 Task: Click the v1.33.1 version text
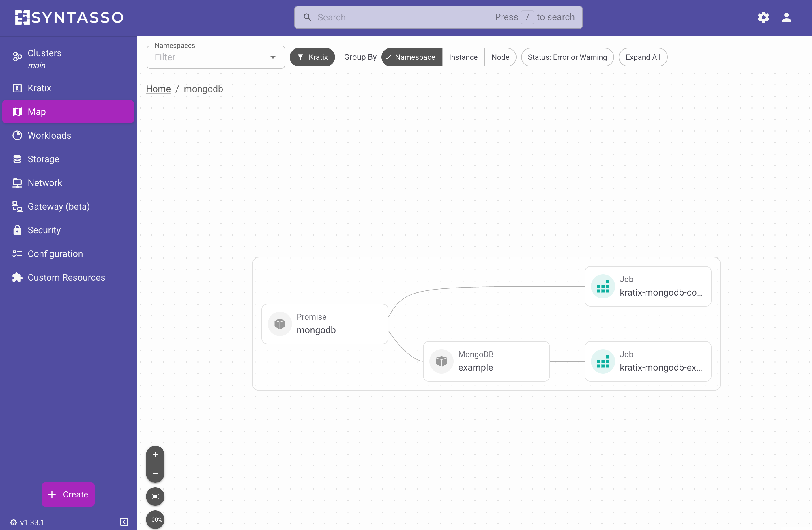click(32, 522)
